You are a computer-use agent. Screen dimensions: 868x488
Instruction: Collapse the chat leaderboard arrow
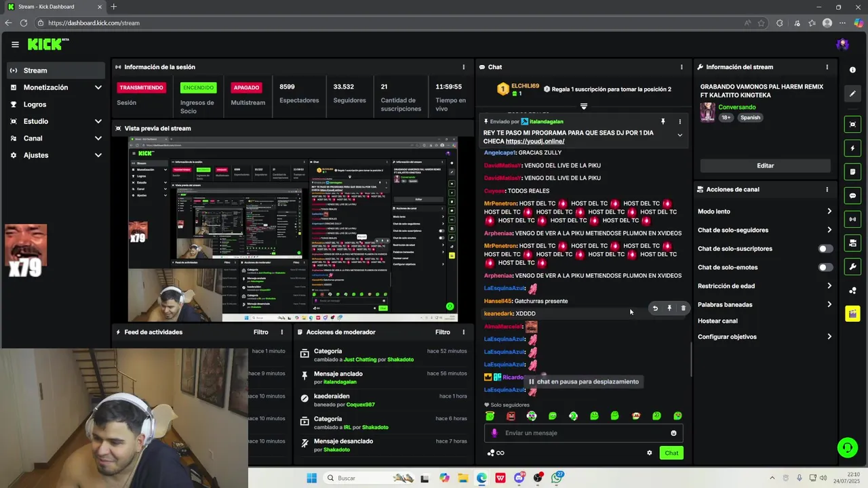click(583, 106)
